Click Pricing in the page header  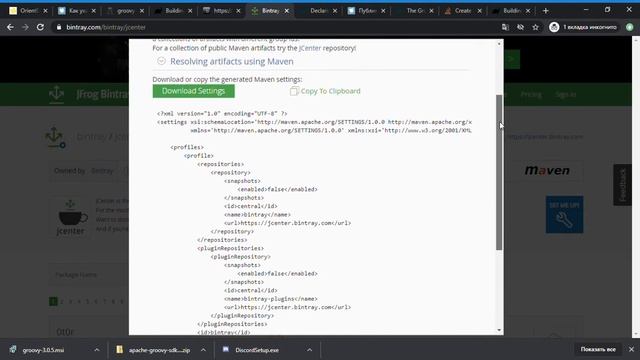531,94
